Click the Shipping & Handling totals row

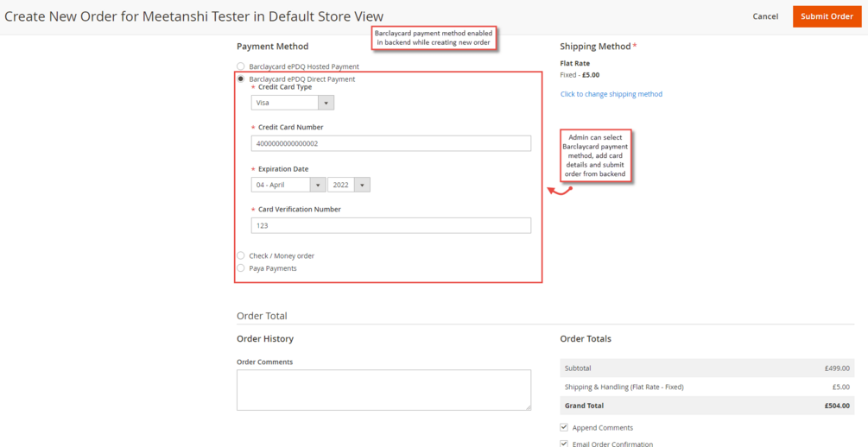click(x=706, y=387)
